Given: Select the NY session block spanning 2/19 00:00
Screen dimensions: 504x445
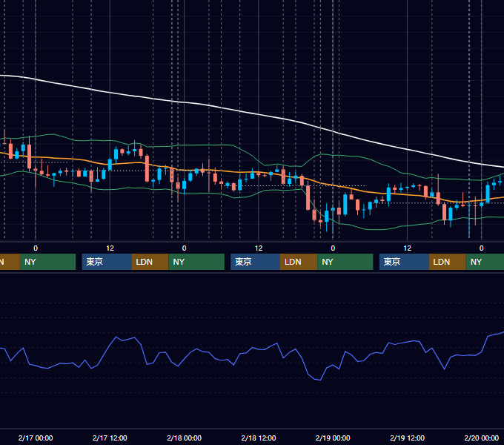Looking at the screenshot, I should tap(345, 262).
